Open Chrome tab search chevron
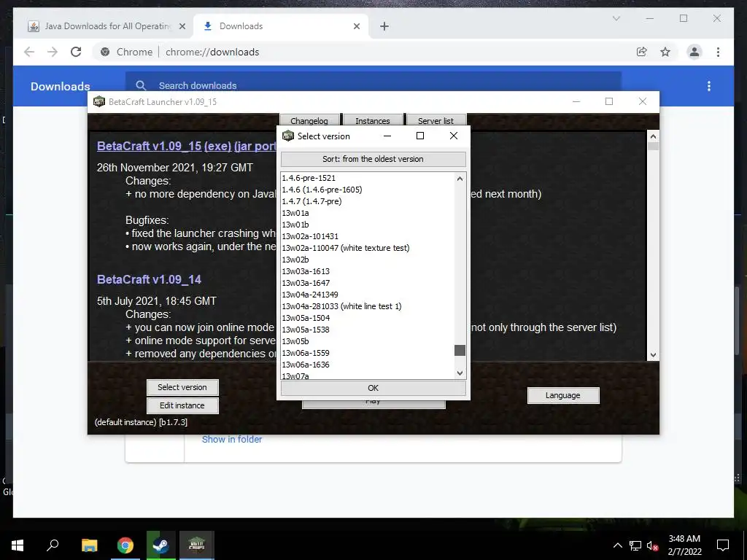The image size is (747, 560). [616, 18]
